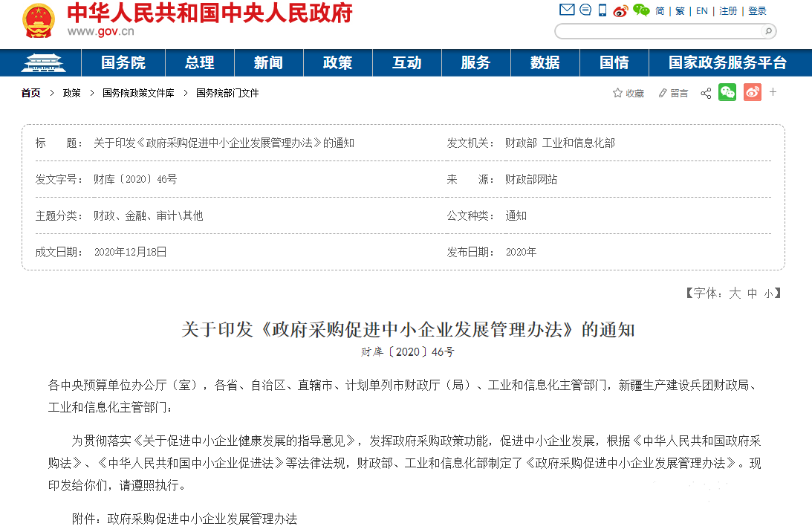This screenshot has width=812, height=532.
Task: Click the site title 中华人民共和国中央人民政府
Action: [210, 13]
